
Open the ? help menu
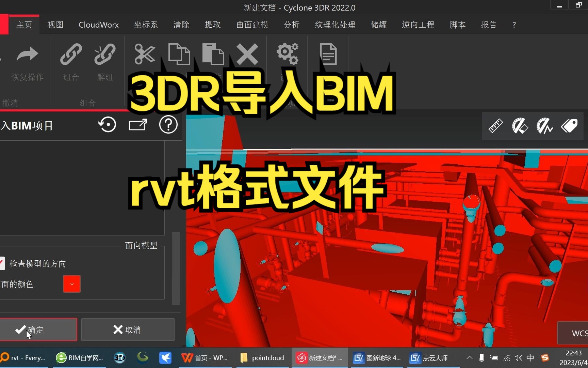(514, 25)
